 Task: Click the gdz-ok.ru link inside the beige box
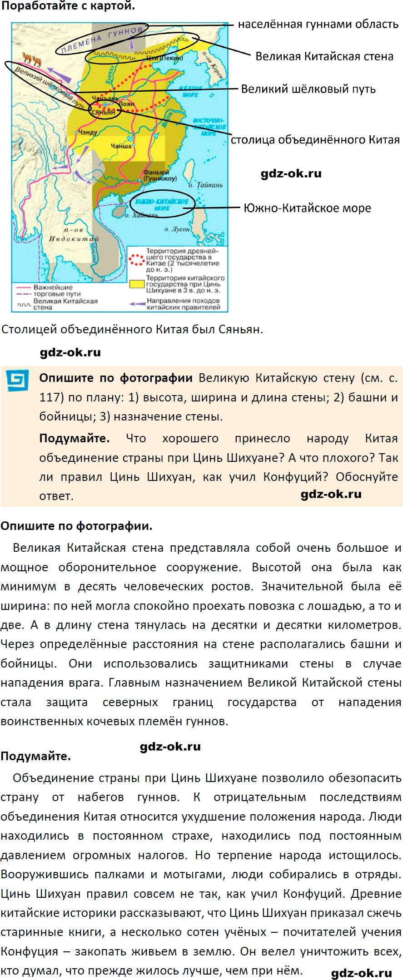(x=331, y=494)
